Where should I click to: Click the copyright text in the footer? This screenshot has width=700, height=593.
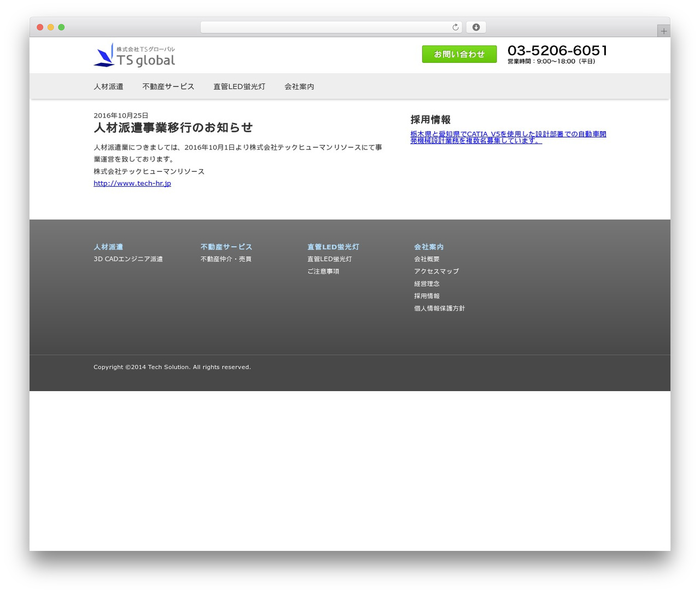pyautogui.click(x=172, y=367)
